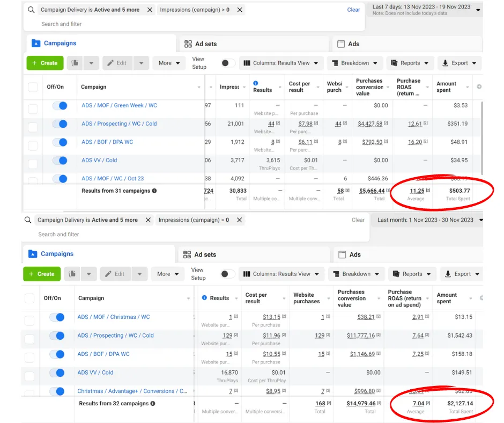Image resolution: width=504 pixels, height=423 pixels.
Task: Click the info icon beside 'Results from 32 campaigns'
Action: click(x=152, y=404)
